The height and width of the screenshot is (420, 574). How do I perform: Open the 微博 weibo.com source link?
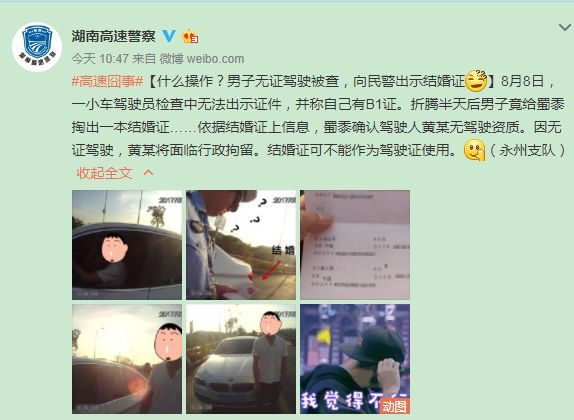(202, 59)
